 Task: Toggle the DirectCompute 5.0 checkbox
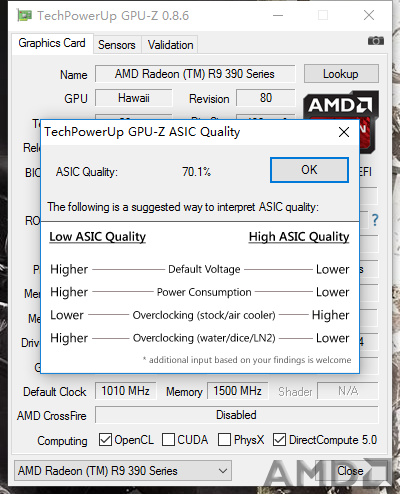[x=279, y=440]
